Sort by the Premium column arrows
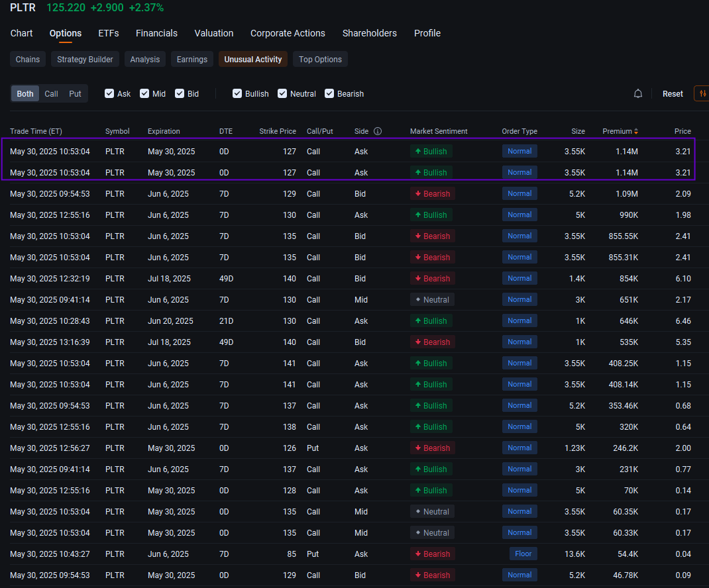709x588 pixels. tap(636, 131)
